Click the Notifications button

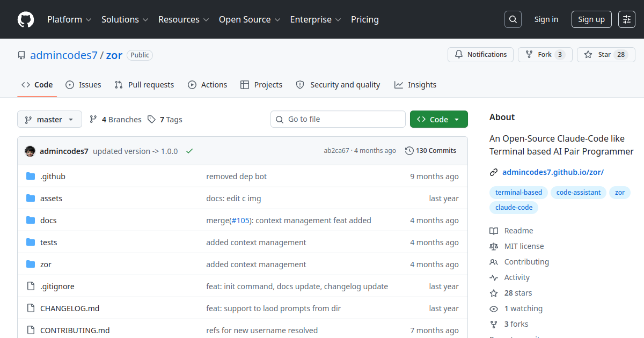coord(481,55)
